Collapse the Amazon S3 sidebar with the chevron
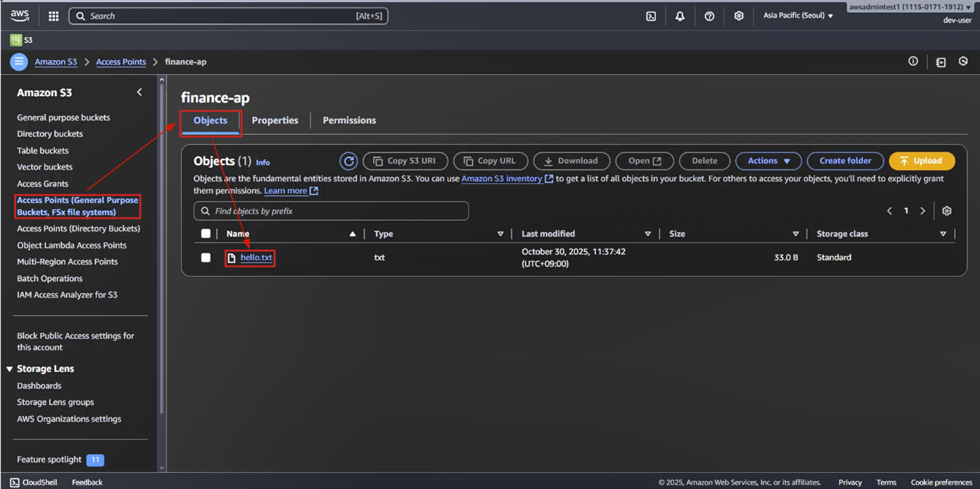Screen dimensions: 980x489 pos(139,92)
